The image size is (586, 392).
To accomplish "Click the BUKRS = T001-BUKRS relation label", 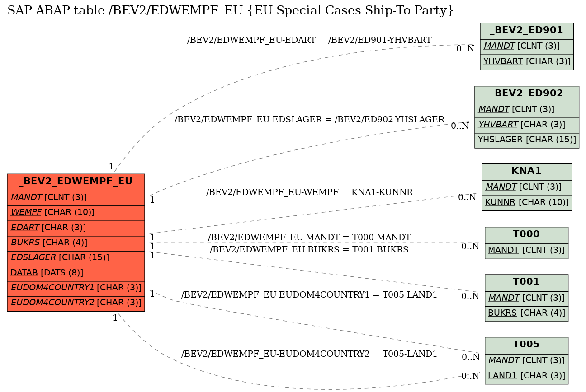I will pyautogui.click(x=309, y=250).
